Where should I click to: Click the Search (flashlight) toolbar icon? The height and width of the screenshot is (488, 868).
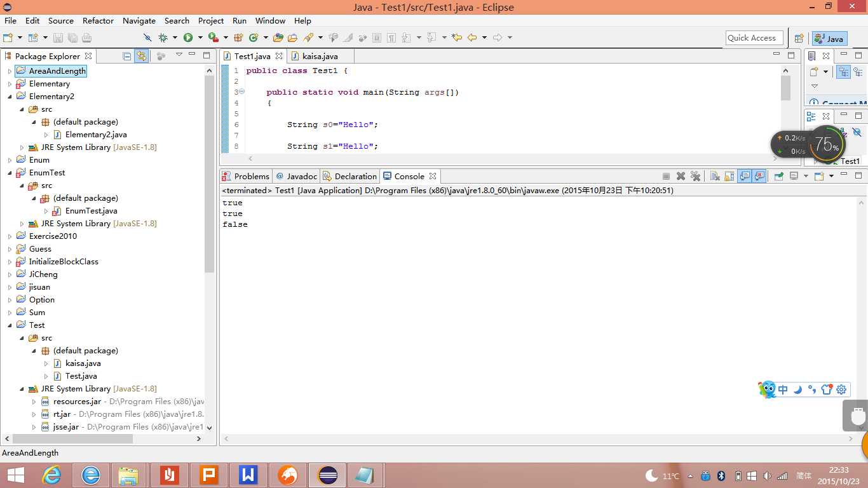click(308, 38)
